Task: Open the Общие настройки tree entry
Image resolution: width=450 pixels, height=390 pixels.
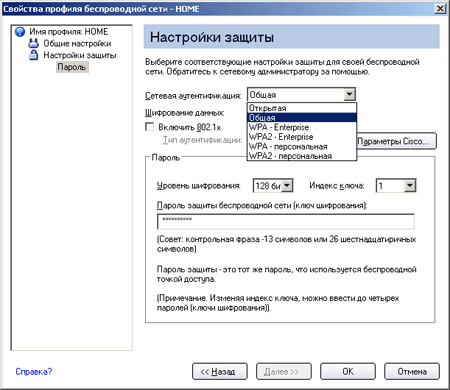Action: tap(77, 44)
